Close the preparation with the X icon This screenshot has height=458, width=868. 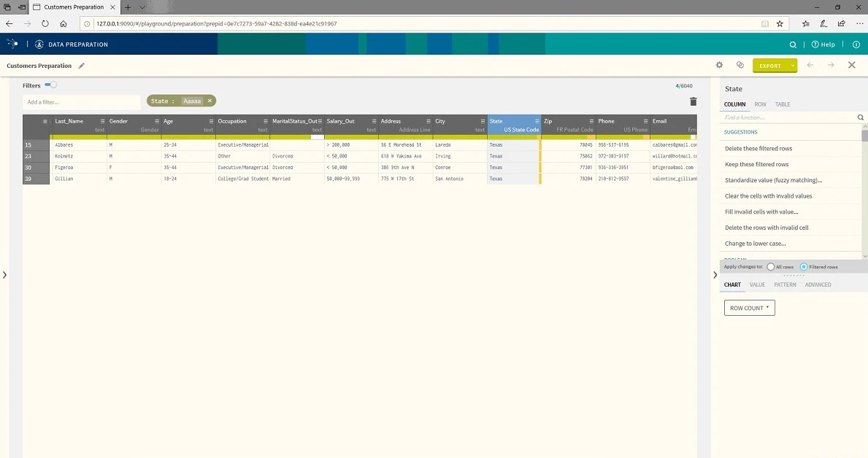click(x=852, y=65)
